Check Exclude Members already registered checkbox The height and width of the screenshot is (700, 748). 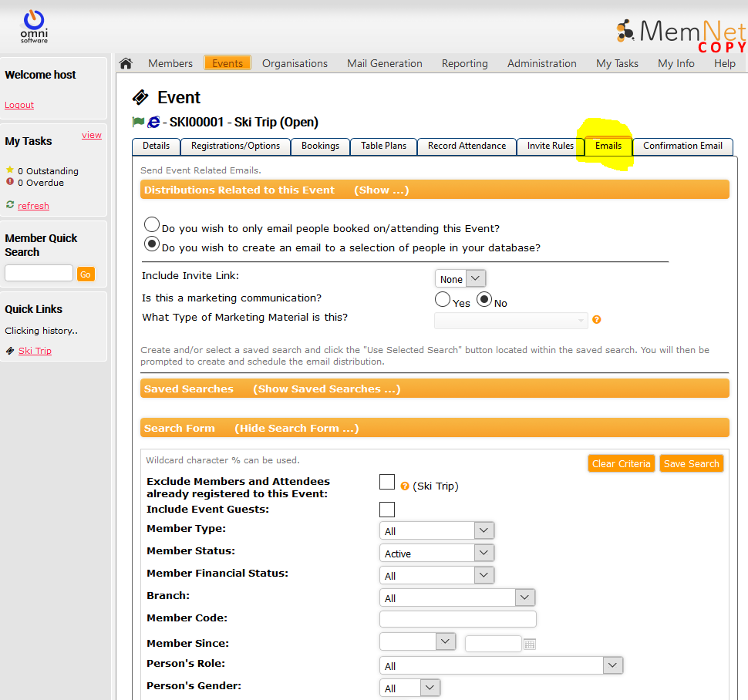coord(387,482)
